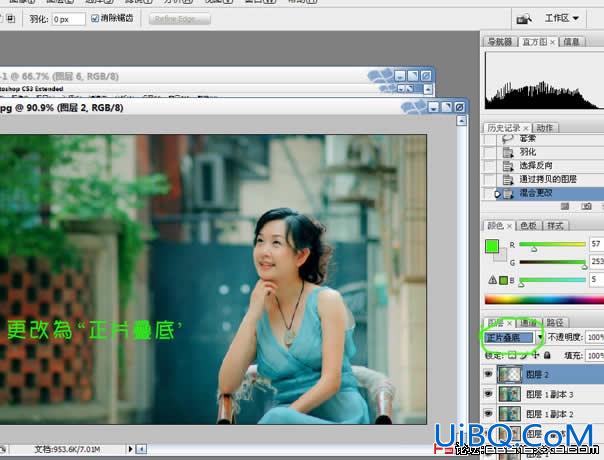
Task: Click the R color slider handle
Action: (x=534, y=249)
